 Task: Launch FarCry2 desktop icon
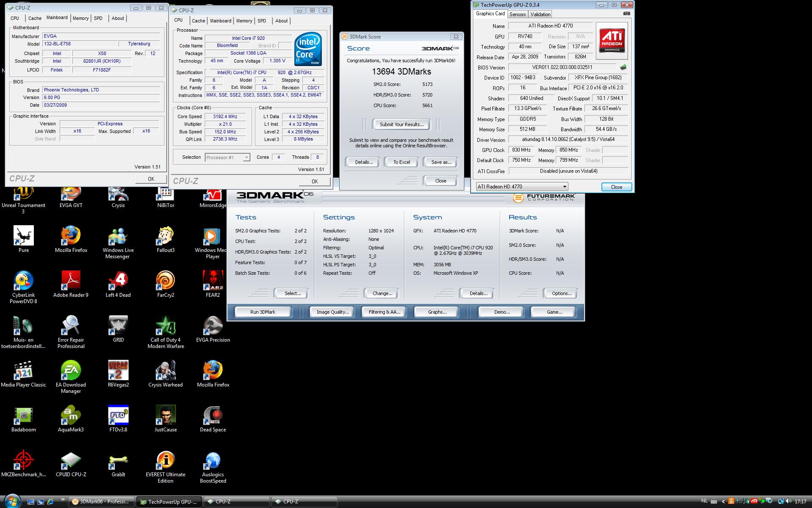pos(165,284)
